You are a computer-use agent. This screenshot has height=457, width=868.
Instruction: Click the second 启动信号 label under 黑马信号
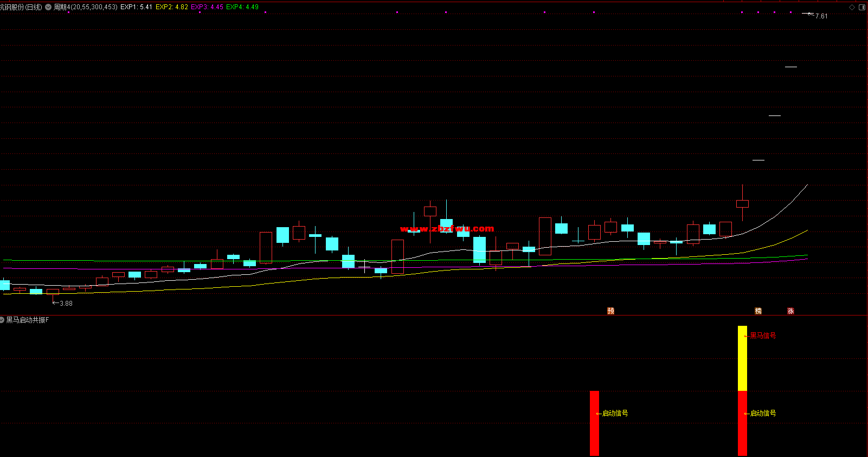pyautogui.click(x=763, y=413)
